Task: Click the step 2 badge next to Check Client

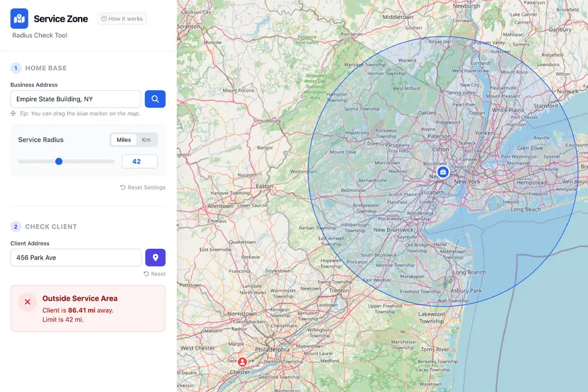Action: click(16, 227)
